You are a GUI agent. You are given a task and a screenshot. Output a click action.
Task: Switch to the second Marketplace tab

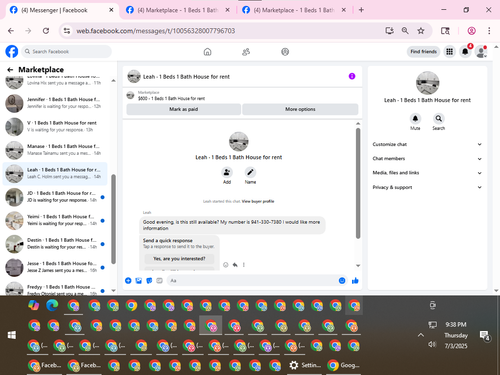[178, 10]
